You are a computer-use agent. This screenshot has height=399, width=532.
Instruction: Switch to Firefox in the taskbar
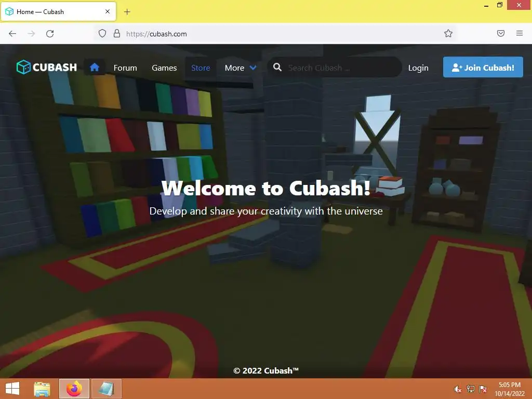pyautogui.click(x=74, y=389)
